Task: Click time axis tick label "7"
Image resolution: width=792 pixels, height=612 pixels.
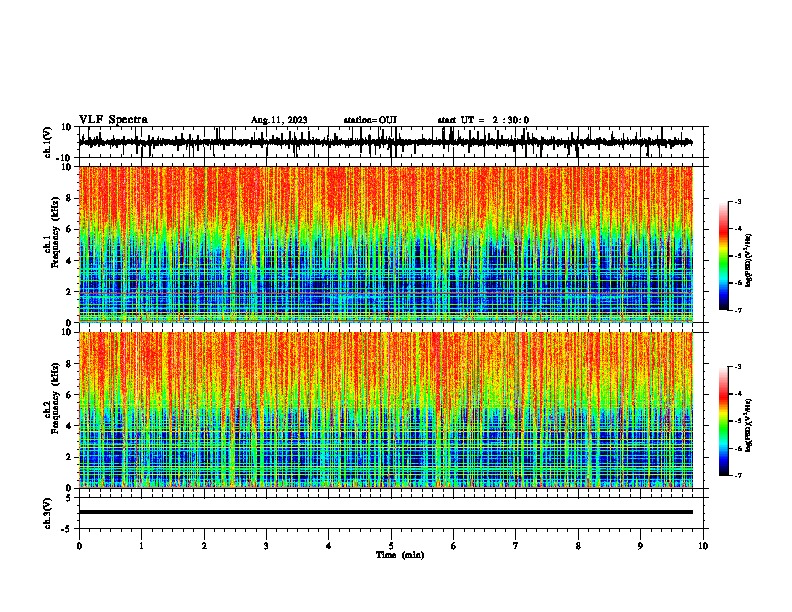Action: pos(516,546)
